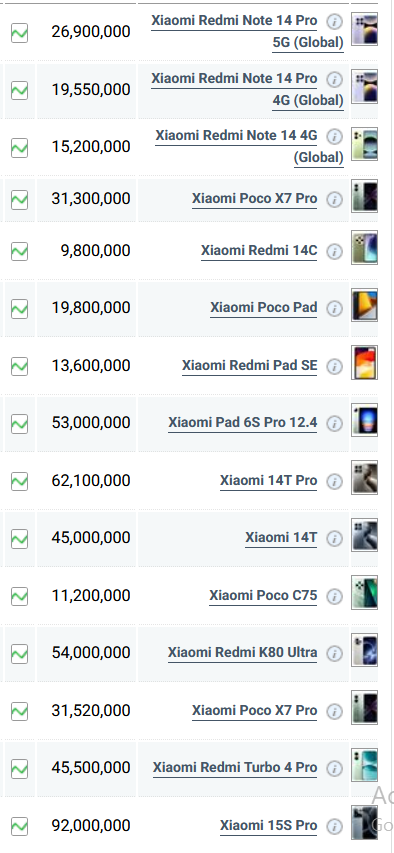
Task: Select the 62,100,000 price cell
Action: tap(87, 481)
